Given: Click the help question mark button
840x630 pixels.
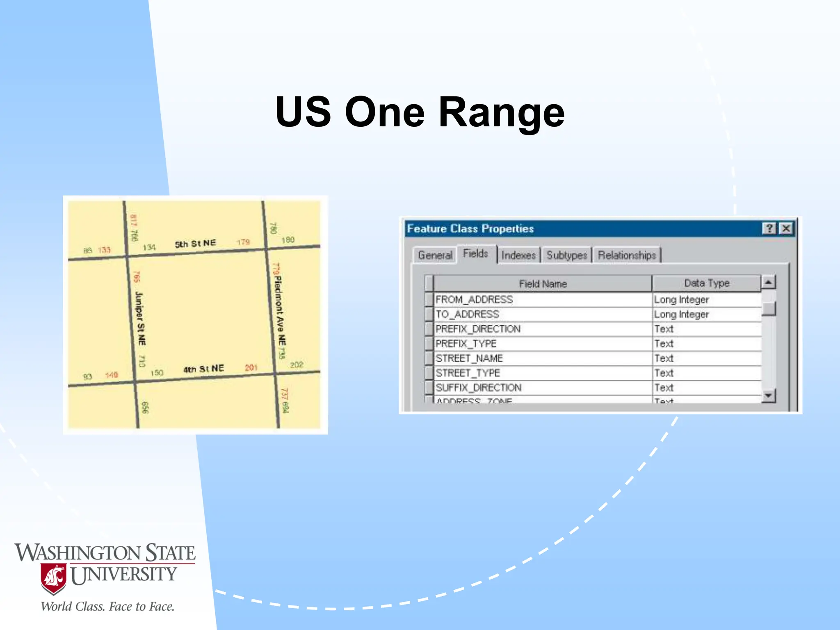Looking at the screenshot, I should pos(769,228).
